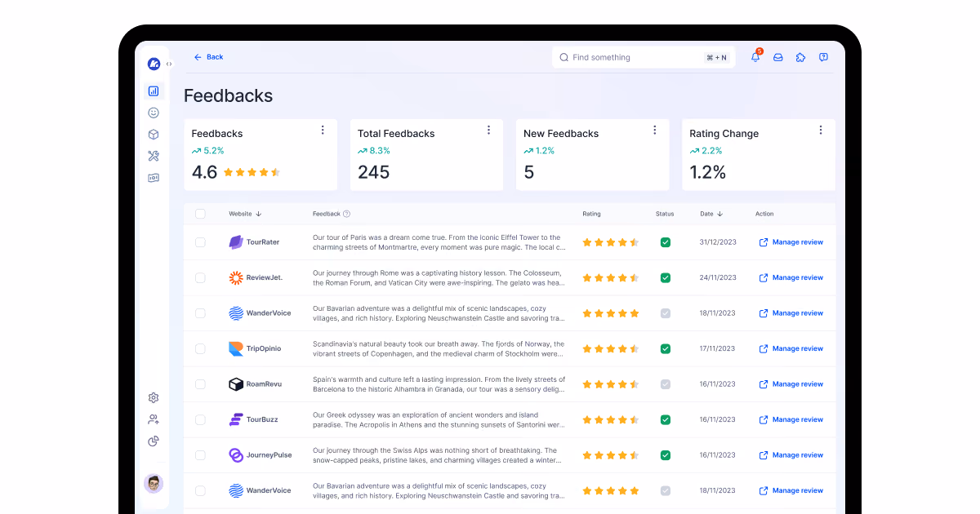
Task: Toggle status checkbox in TripOpinio row
Action: [x=666, y=348]
